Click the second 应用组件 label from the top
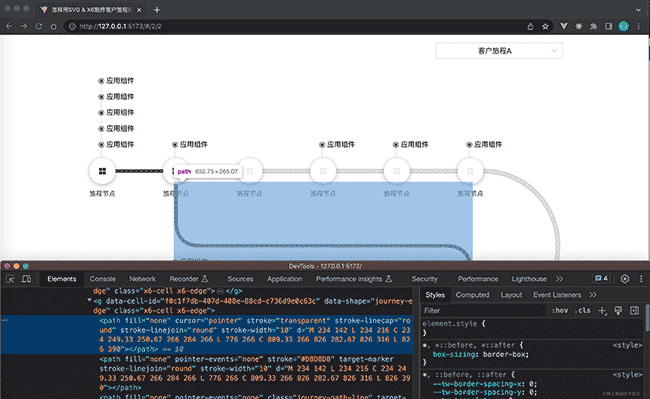This screenshot has height=399, width=650. 120,97
